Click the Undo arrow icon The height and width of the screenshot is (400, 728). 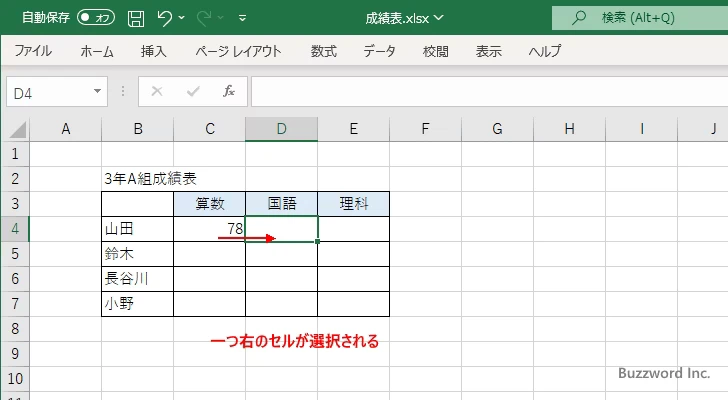click(164, 18)
